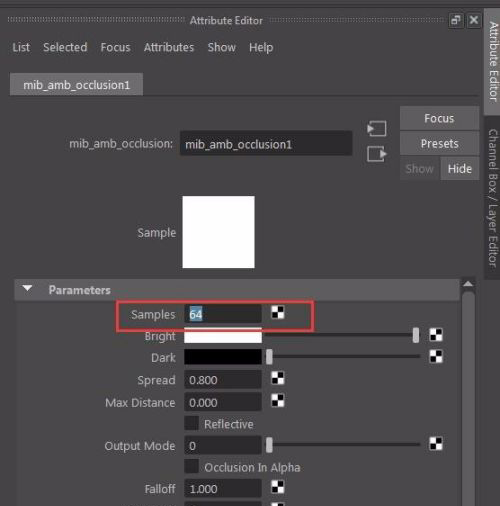Click the Output Mode value field

tap(223, 445)
